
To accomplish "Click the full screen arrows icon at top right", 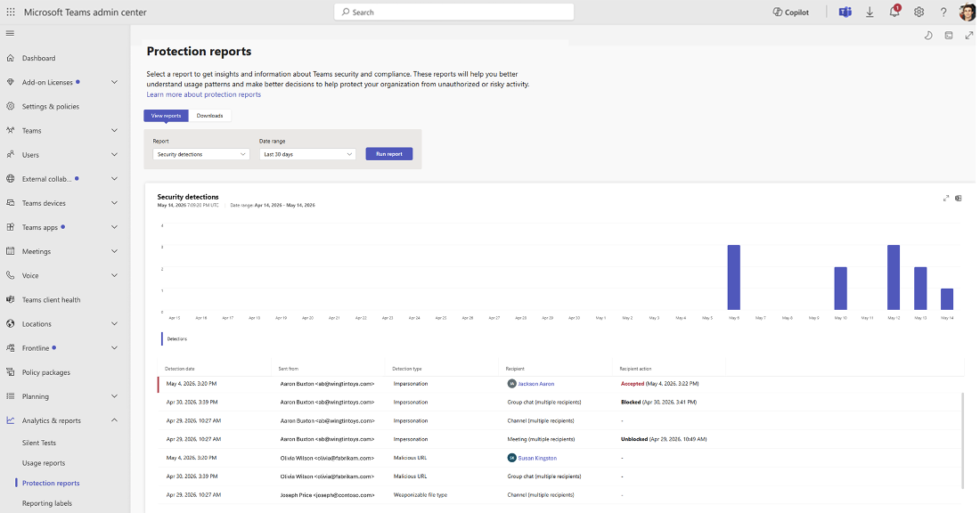I will [x=968, y=36].
